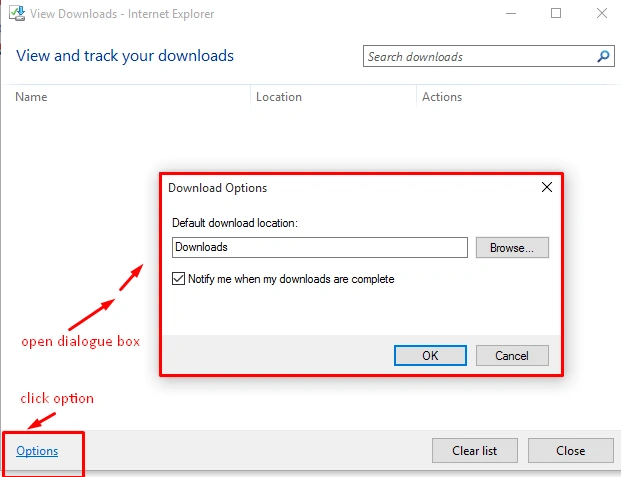The height and width of the screenshot is (477, 621).
Task: Click the Download Options title text
Action: click(x=217, y=188)
